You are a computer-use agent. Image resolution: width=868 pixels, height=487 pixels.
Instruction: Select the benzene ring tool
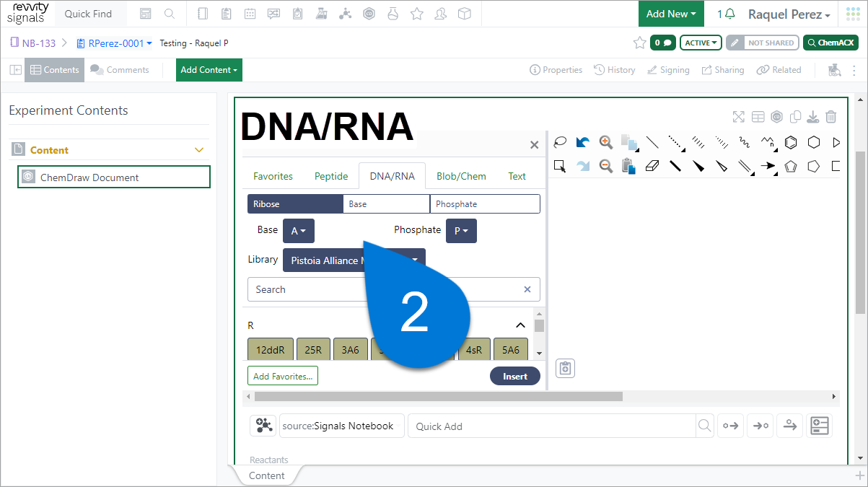(791, 142)
